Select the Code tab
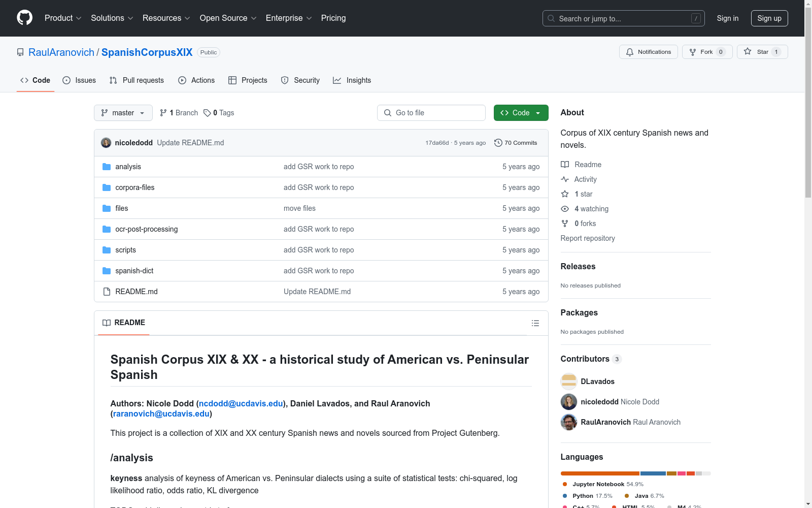The height and width of the screenshot is (508, 812). point(35,80)
